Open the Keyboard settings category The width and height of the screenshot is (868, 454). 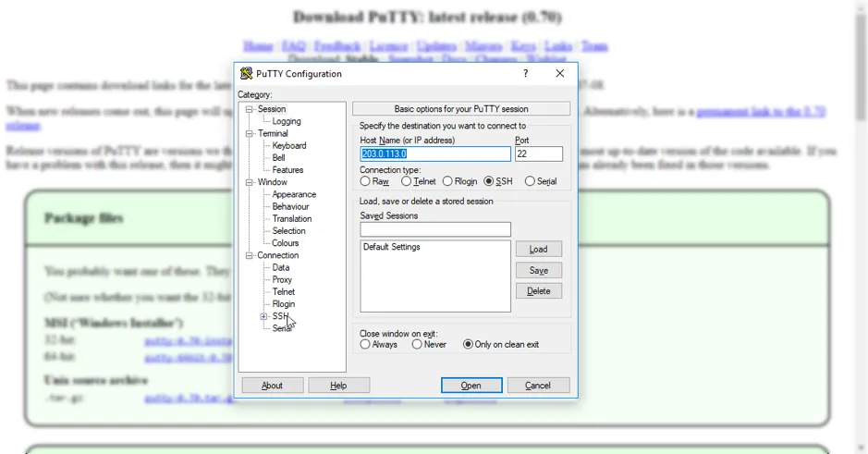click(289, 145)
